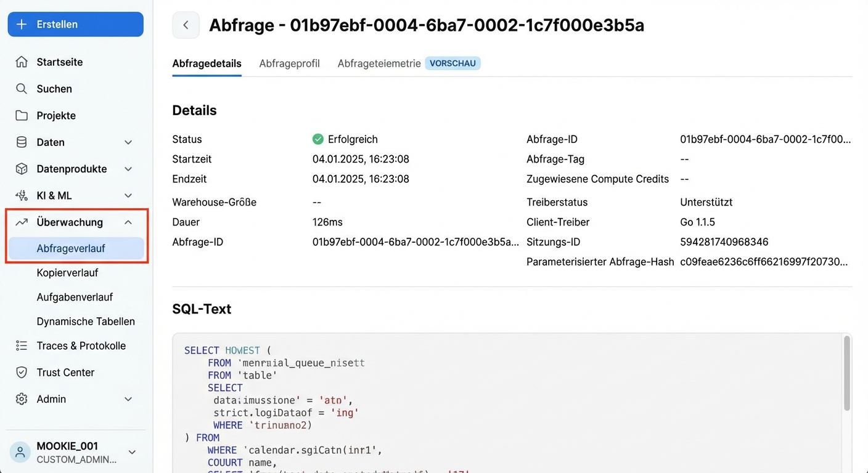This screenshot has width=868, height=473.
Task: Switch to the Abfrageprofil tab
Action: click(289, 63)
